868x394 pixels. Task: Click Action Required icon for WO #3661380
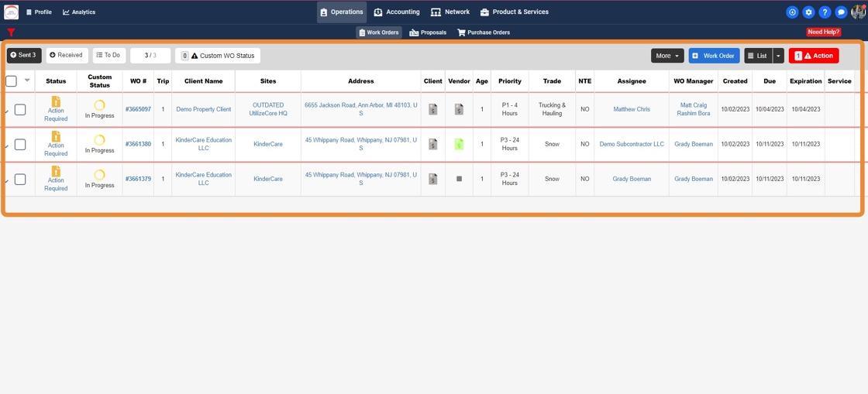click(x=56, y=136)
